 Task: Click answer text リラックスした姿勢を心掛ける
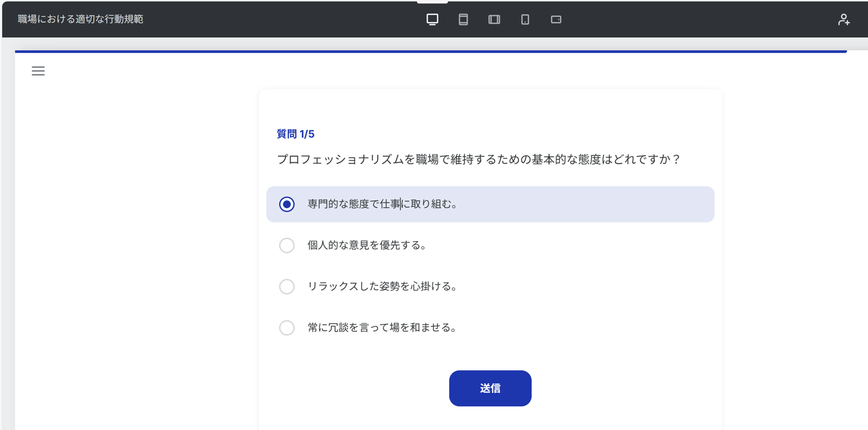(382, 286)
